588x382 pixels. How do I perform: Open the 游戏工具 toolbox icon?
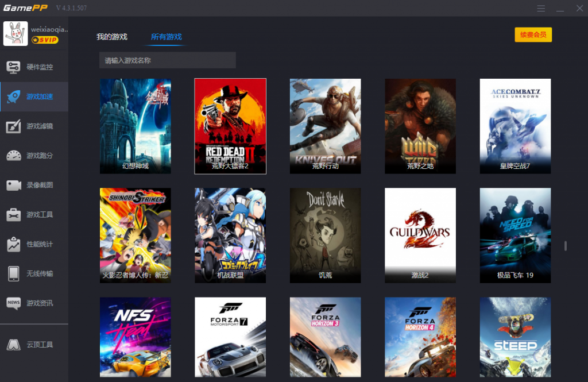point(14,215)
